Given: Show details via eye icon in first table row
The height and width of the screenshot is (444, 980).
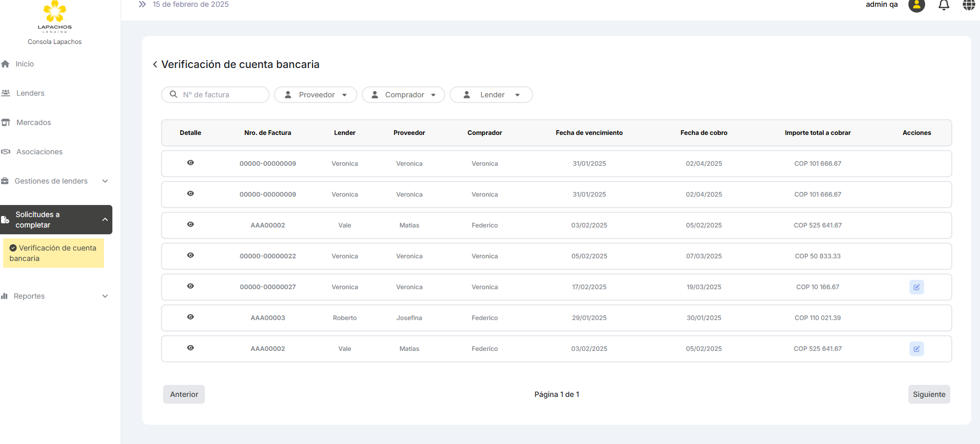Looking at the screenshot, I should [x=190, y=163].
